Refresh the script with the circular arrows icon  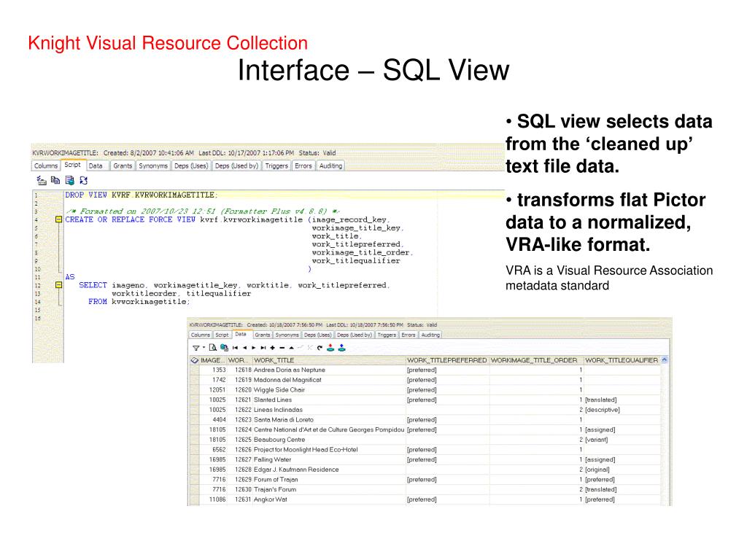point(84,181)
